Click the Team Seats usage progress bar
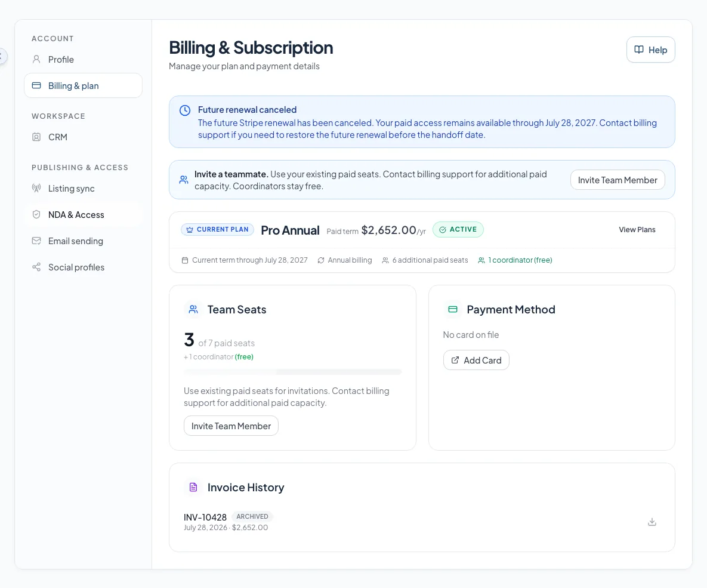707x588 pixels. pos(292,372)
